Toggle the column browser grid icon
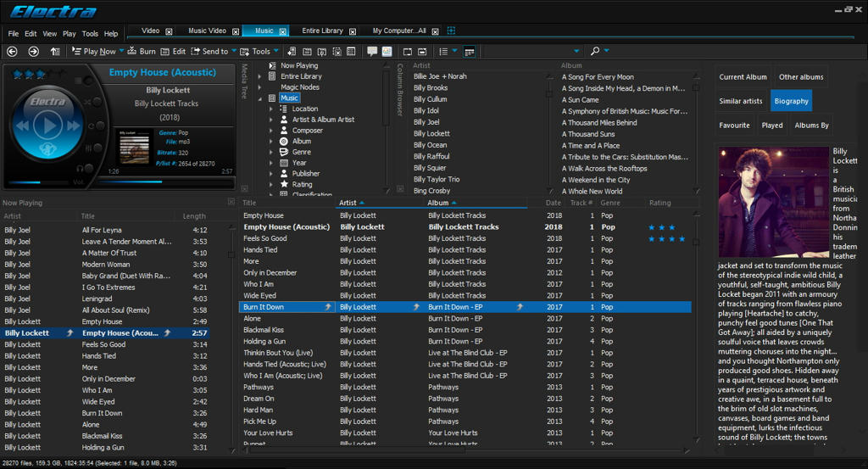868x469 pixels. (470, 52)
